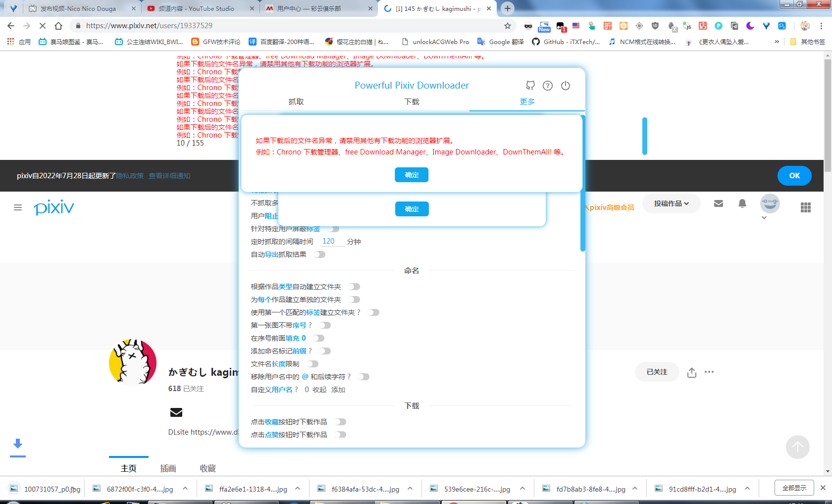
Task: Click the blue download arrow on the left
Action: [18, 443]
